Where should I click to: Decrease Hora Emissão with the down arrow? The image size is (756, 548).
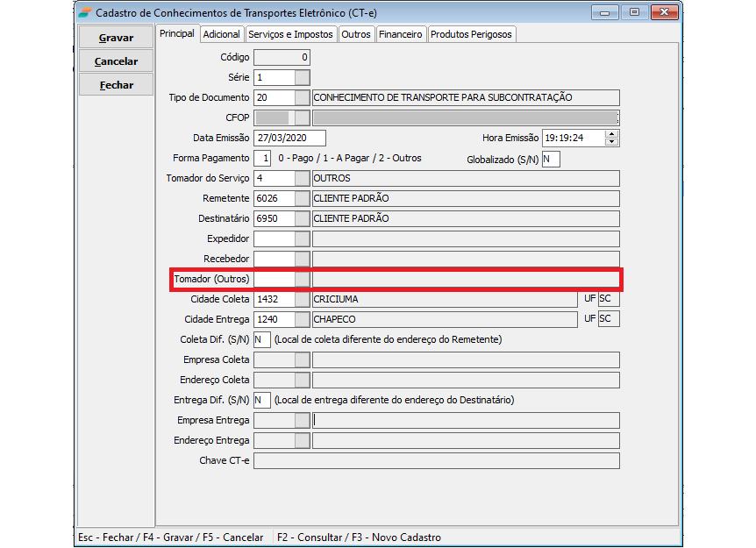(x=611, y=142)
